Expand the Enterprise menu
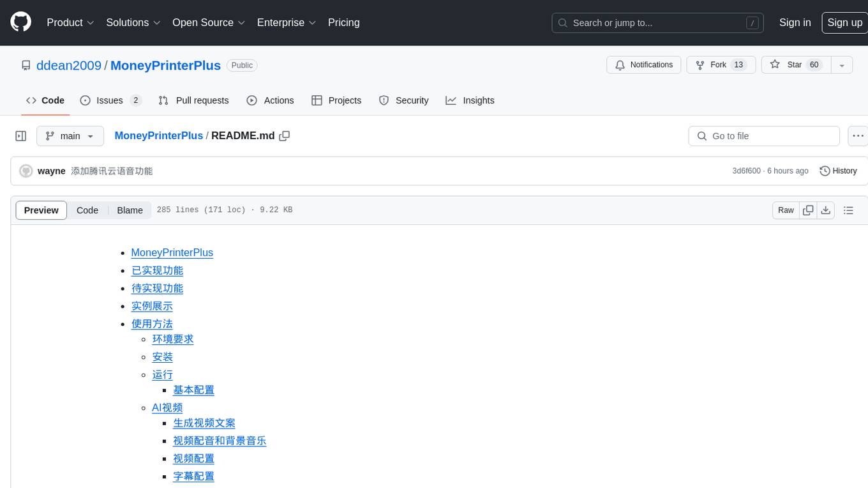The image size is (868, 488). (287, 22)
